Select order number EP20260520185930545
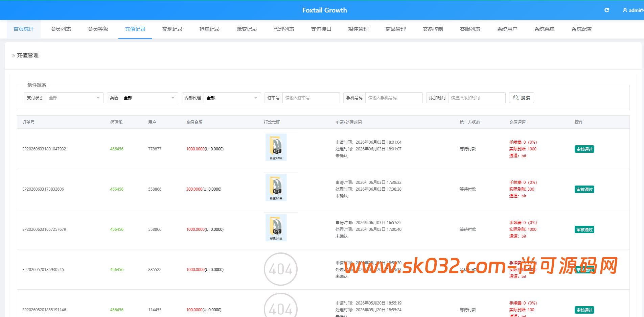 (x=43, y=270)
